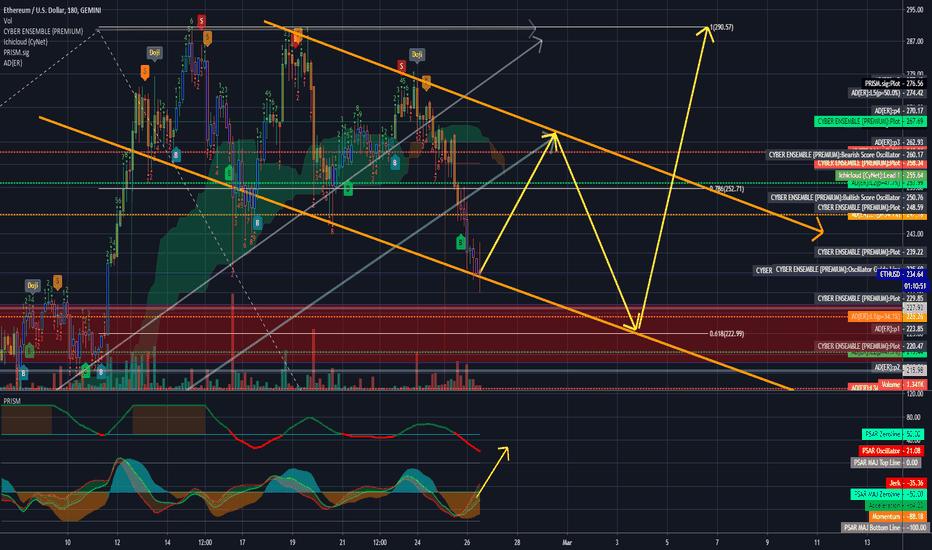Click the PSAR Zeroline 50.00 label
The height and width of the screenshot is (550, 932).
tap(894, 435)
